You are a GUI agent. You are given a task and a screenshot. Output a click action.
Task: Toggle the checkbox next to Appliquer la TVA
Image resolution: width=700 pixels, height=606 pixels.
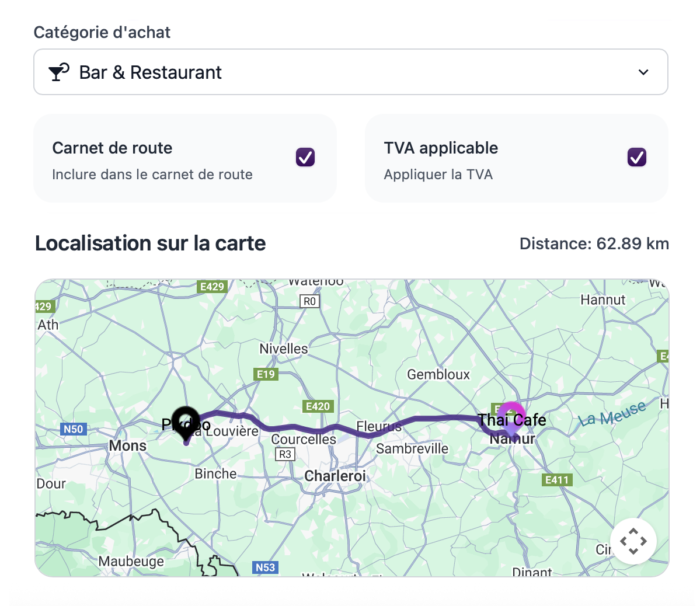[636, 157]
